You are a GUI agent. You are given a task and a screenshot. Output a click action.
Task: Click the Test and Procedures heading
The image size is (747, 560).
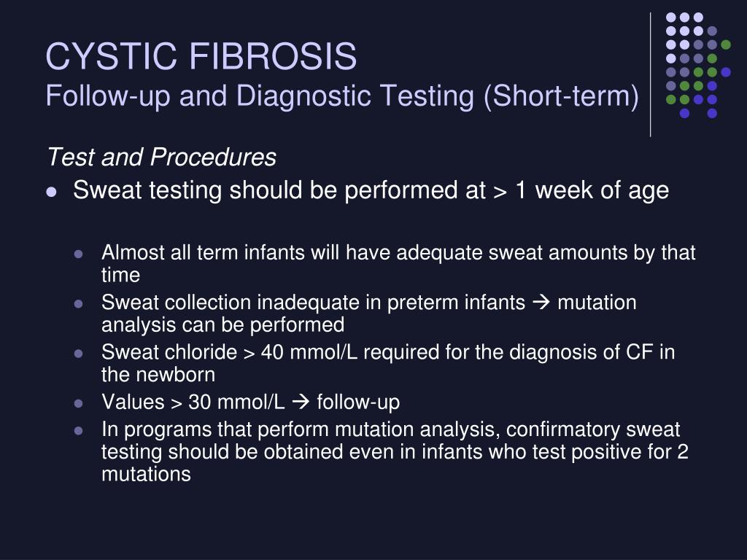162,157
